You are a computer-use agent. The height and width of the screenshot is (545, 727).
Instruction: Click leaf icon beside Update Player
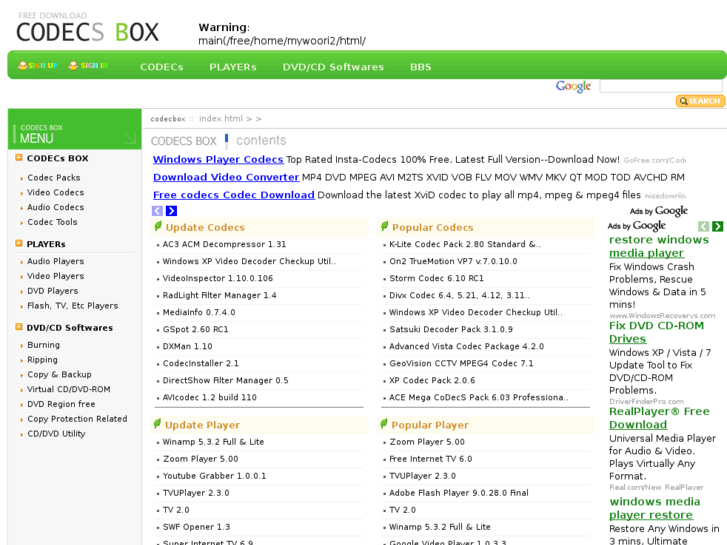click(157, 423)
